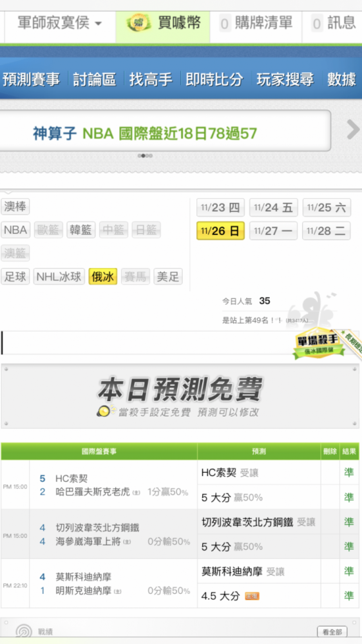This screenshot has height=644, width=362.
Task: Open 訊息 messages
Action: pyautogui.click(x=333, y=23)
